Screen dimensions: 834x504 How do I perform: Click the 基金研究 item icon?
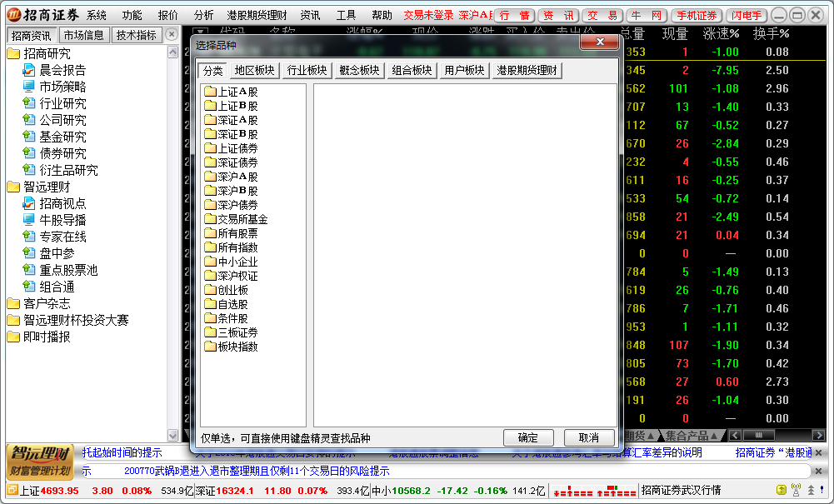coord(28,136)
